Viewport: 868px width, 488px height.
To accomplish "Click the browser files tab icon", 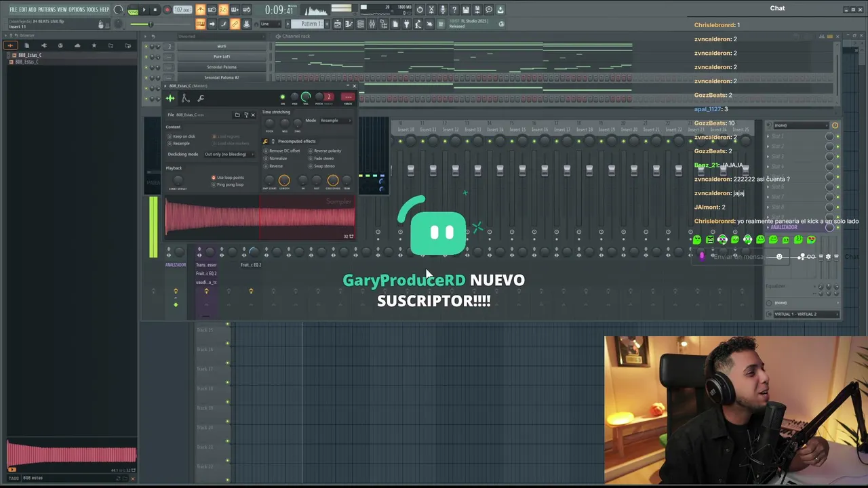I will pyautogui.click(x=27, y=45).
